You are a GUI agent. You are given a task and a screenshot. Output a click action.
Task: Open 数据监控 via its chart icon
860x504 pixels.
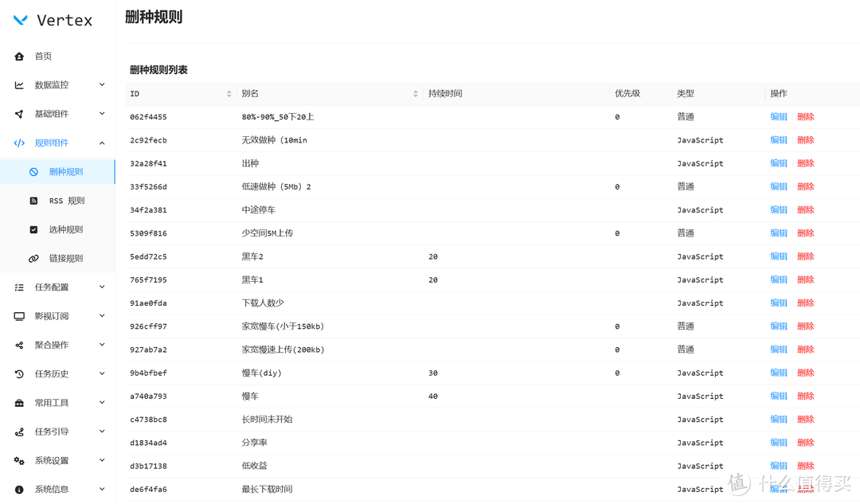coord(18,84)
